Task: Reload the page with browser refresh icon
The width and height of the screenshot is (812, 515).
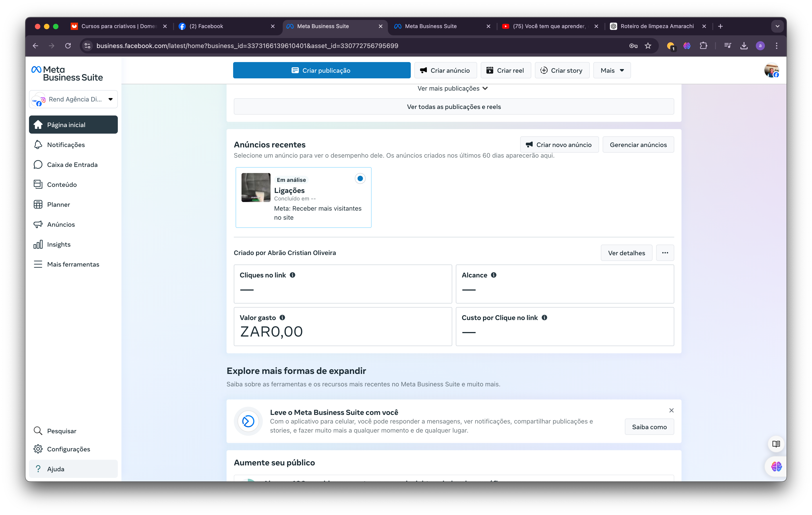Action: click(x=68, y=46)
